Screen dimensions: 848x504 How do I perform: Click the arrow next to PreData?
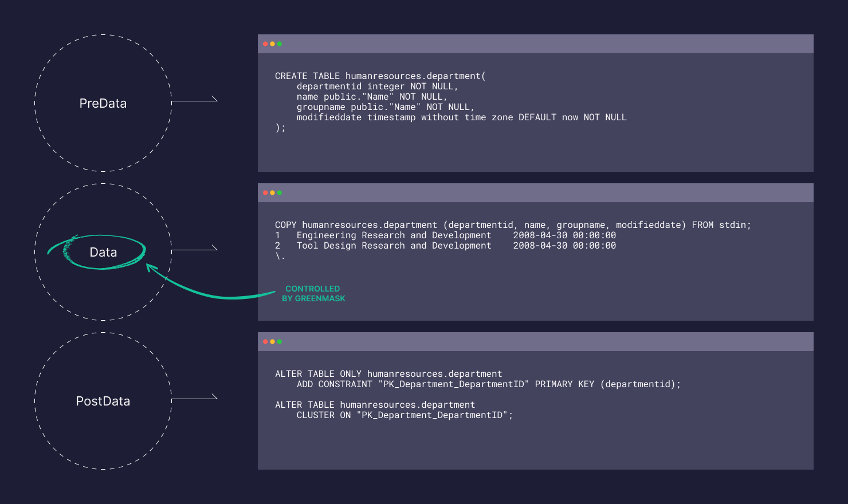coord(194,101)
